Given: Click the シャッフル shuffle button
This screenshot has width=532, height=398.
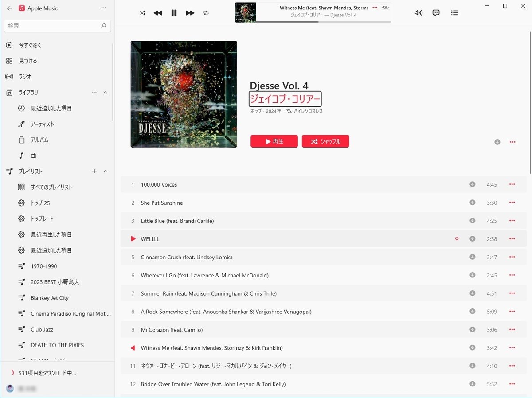Looking at the screenshot, I should click(x=325, y=141).
